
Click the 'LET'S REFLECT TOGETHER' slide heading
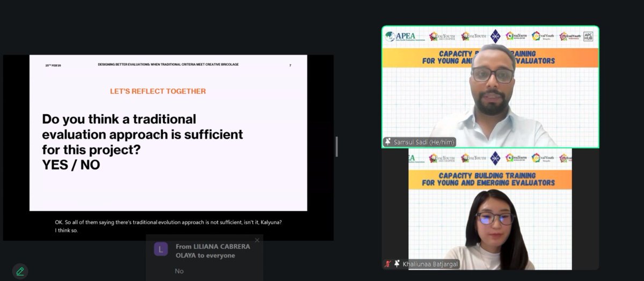[x=158, y=91]
